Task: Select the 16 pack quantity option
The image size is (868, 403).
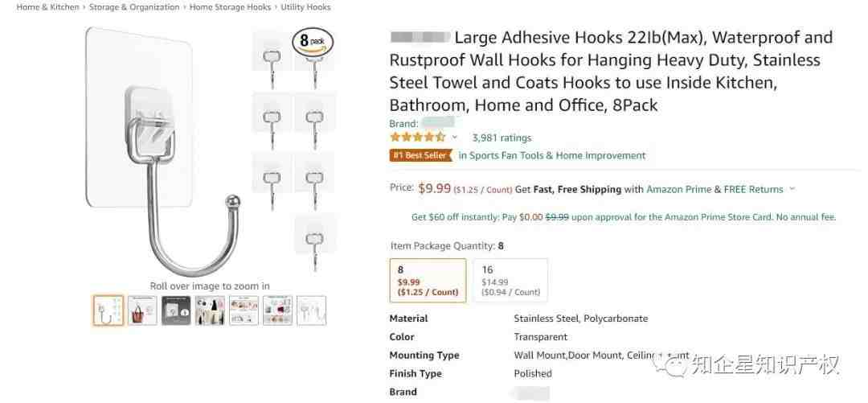Action: pos(510,280)
